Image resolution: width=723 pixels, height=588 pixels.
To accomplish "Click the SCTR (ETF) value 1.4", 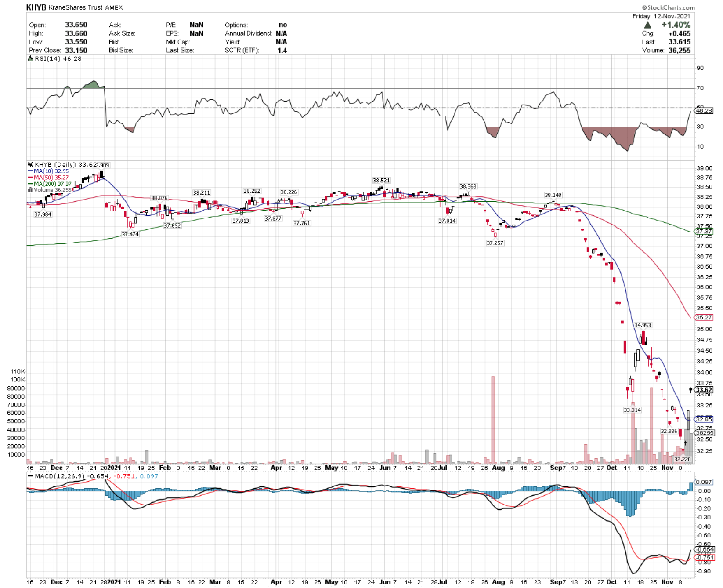I will click(x=282, y=50).
